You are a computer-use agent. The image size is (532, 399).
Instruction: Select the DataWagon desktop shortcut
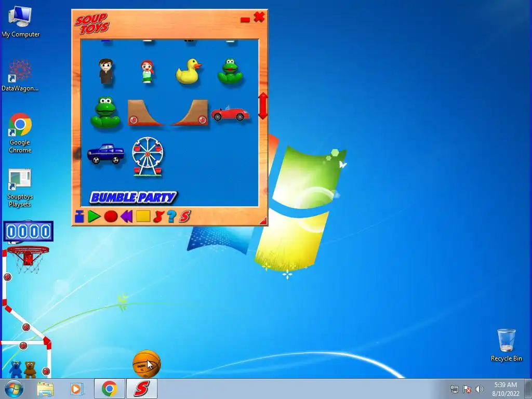pyautogui.click(x=20, y=75)
